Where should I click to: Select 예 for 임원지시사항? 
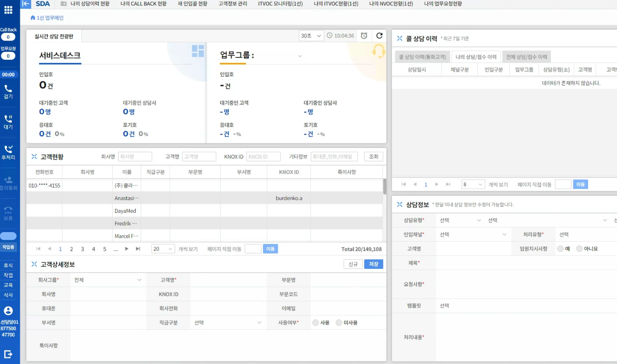(560, 249)
